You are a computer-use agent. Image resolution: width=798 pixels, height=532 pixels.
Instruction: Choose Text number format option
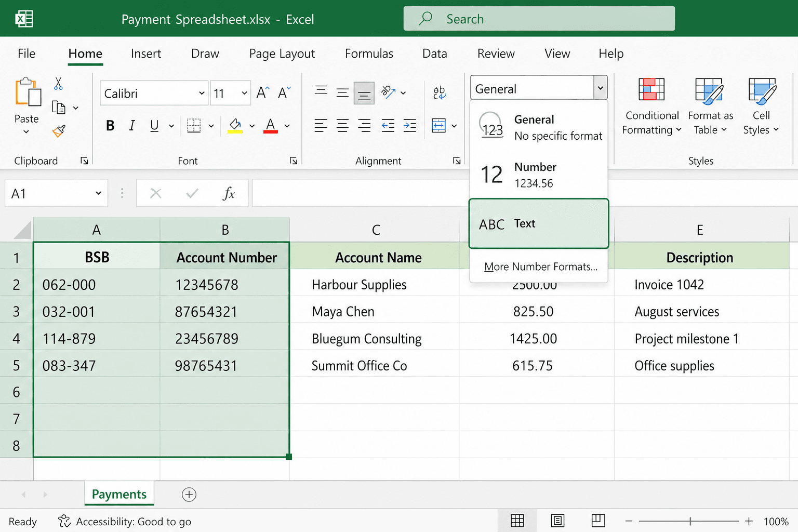(539, 224)
